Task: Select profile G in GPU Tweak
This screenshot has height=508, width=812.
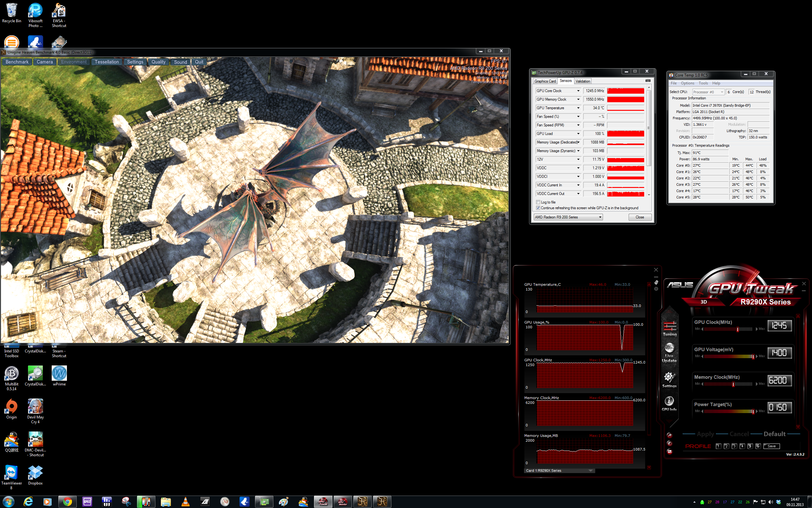Action: 758,446
